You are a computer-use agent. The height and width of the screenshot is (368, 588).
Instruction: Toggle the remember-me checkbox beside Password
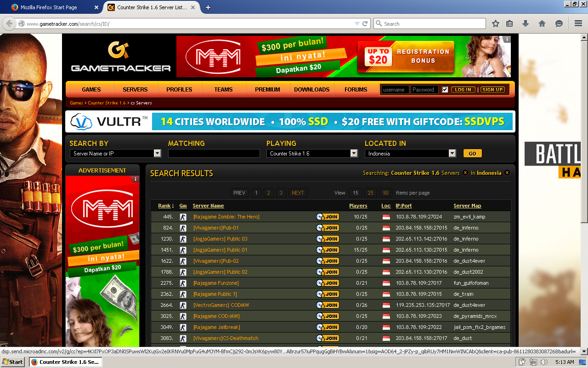[x=445, y=90]
